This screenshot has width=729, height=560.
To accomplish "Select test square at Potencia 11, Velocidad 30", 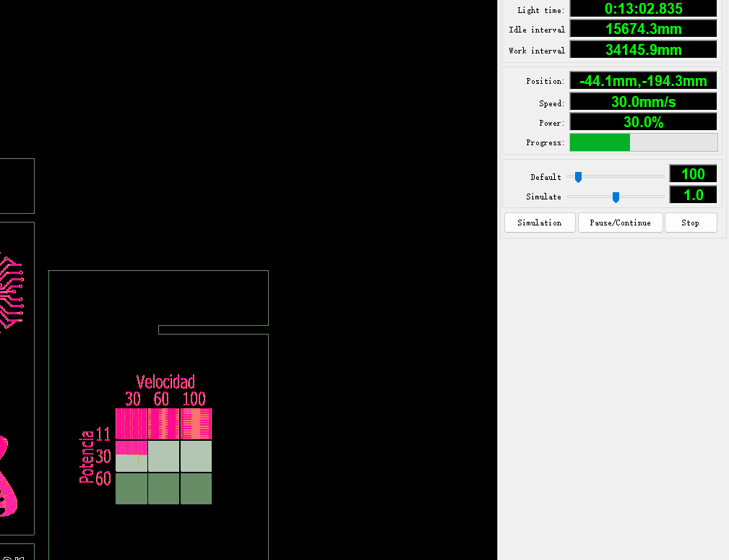I will 131,424.
